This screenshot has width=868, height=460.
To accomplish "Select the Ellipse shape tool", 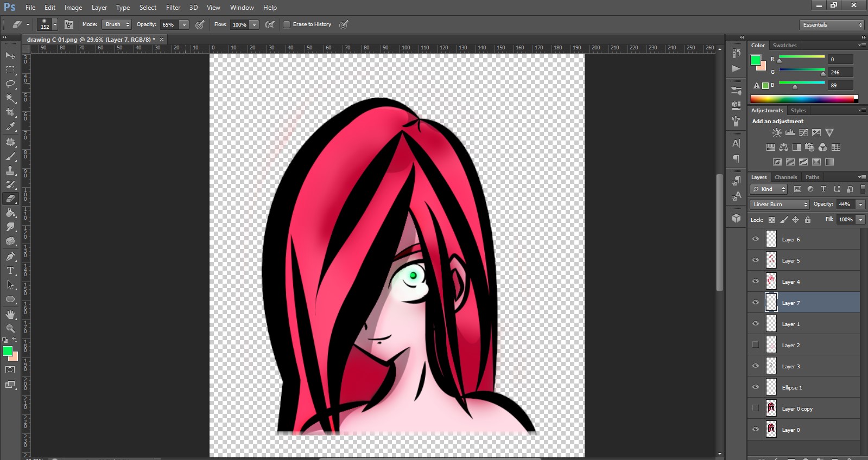I will [x=10, y=299].
